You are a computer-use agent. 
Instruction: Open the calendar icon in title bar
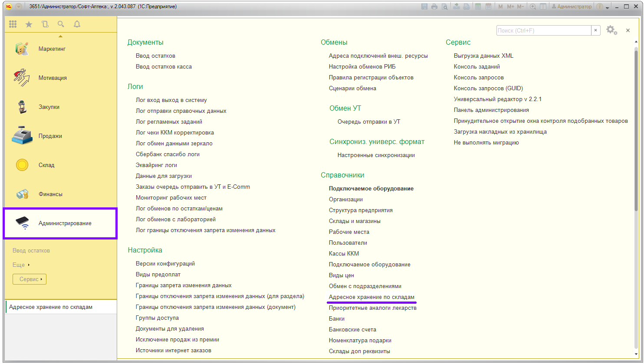click(488, 7)
